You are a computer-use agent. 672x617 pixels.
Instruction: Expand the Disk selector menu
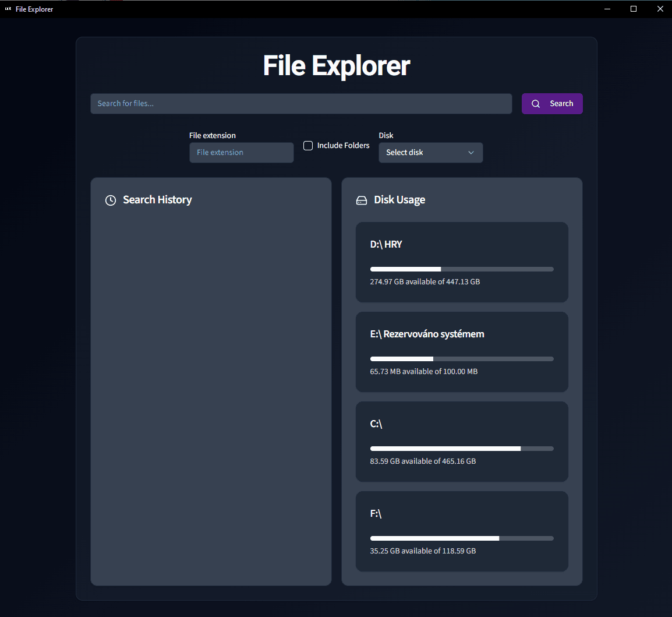pos(431,152)
